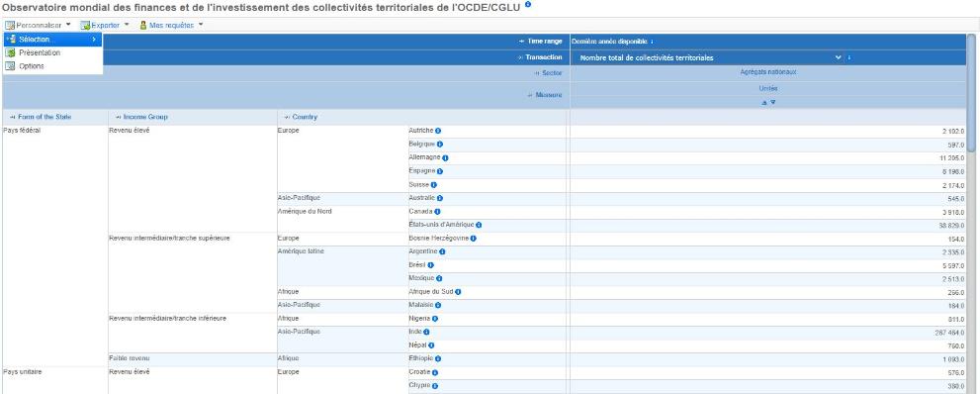Click info icon after Dernière année disponible
The image size is (980, 394).
tap(652, 42)
